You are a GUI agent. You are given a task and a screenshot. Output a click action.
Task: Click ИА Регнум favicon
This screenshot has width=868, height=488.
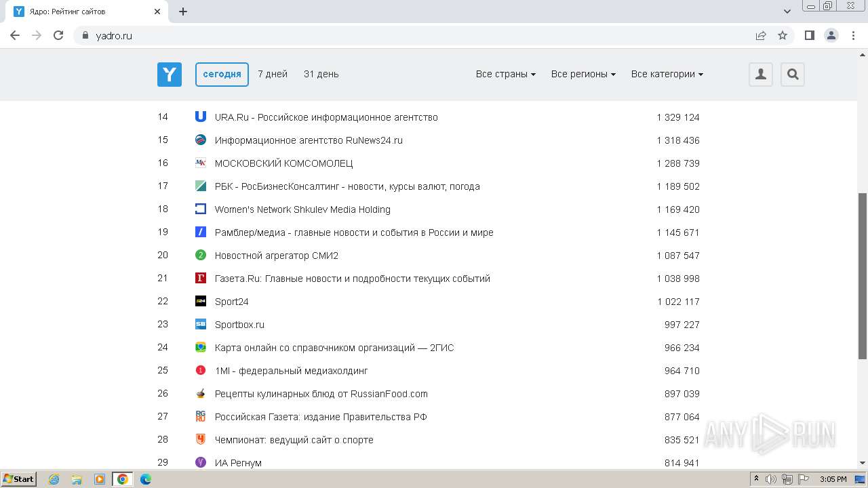pos(201,462)
